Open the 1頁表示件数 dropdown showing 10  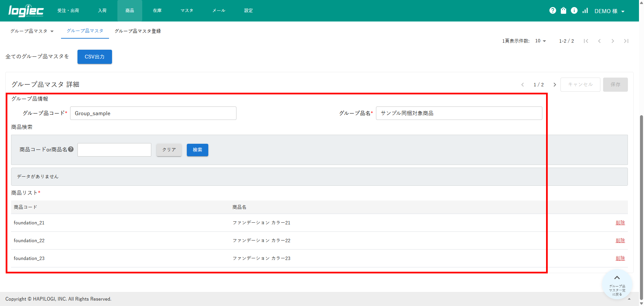540,41
